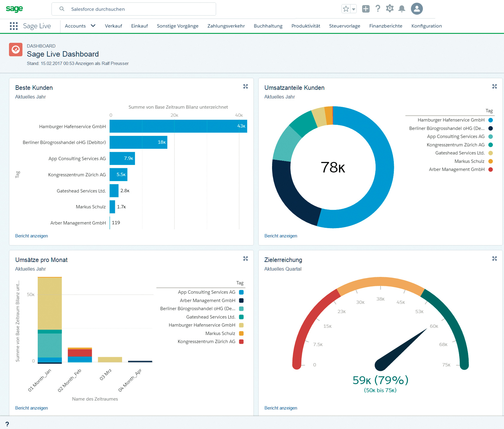Open Bericht anzeigen under Zielerreichung
This screenshot has width=504, height=429.
click(280, 408)
